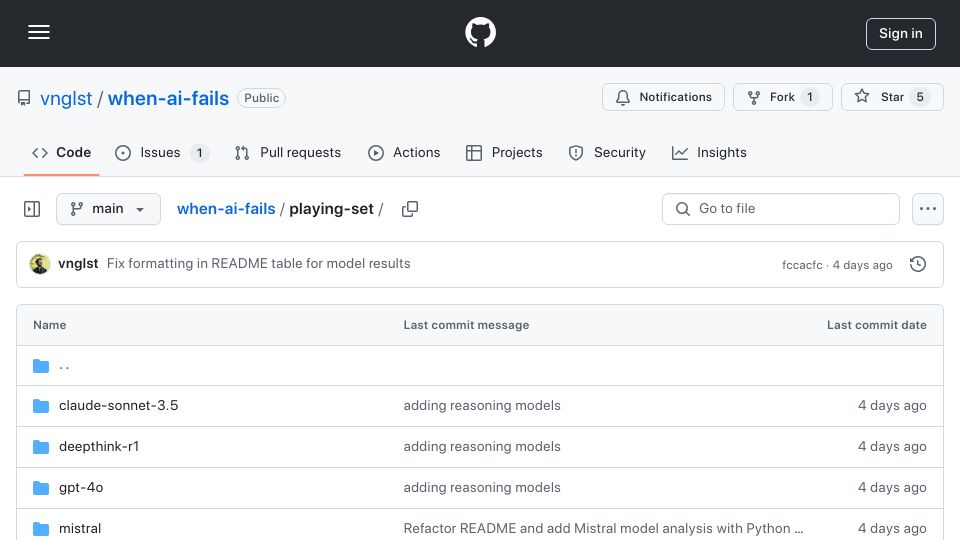960x540 pixels.
Task: Open deepthink-r1 row's adding reasoning models commit
Action: click(x=482, y=446)
